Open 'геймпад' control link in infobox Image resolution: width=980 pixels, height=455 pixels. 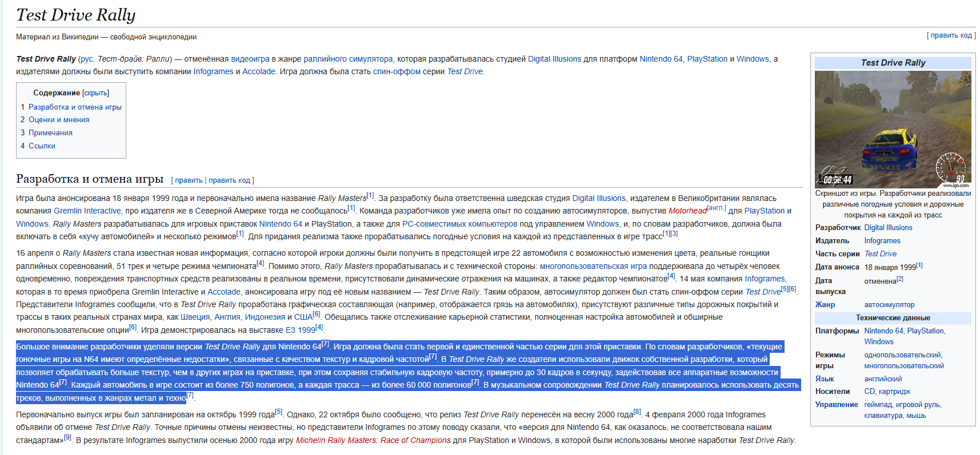(x=878, y=404)
